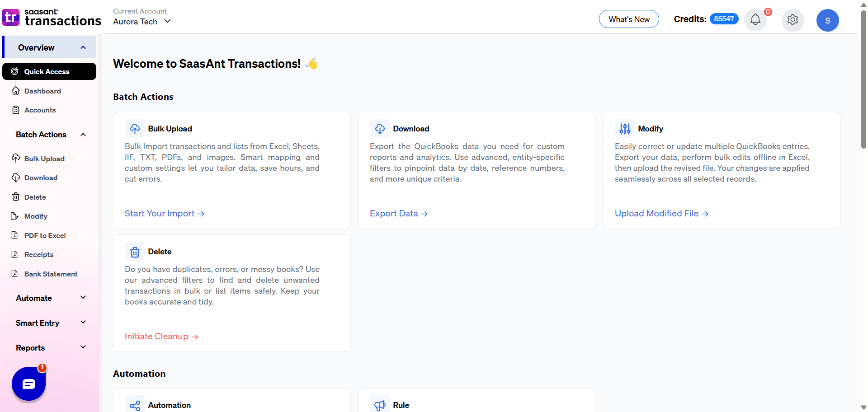This screenshot has height=412, width=868.
Task: Click the Upload Modified File link
Action: [661, 213]
